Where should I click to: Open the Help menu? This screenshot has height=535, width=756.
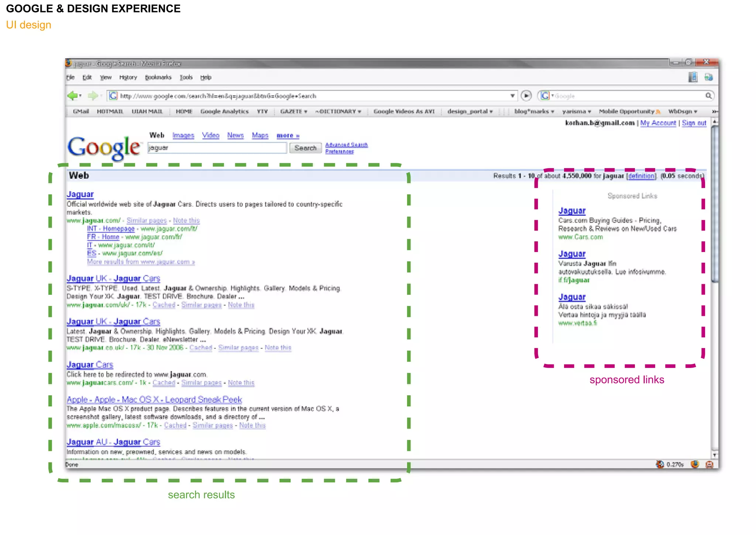click(206, 77)
